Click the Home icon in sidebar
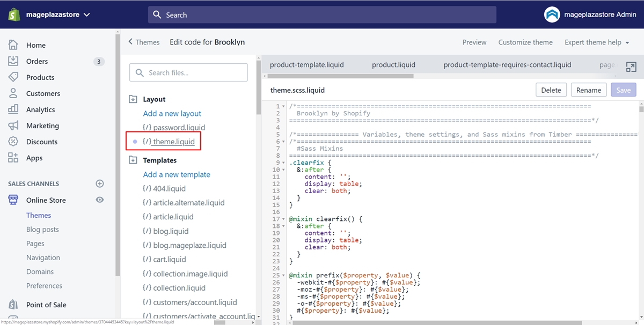644x325 pixels. (x=13, y=45)
